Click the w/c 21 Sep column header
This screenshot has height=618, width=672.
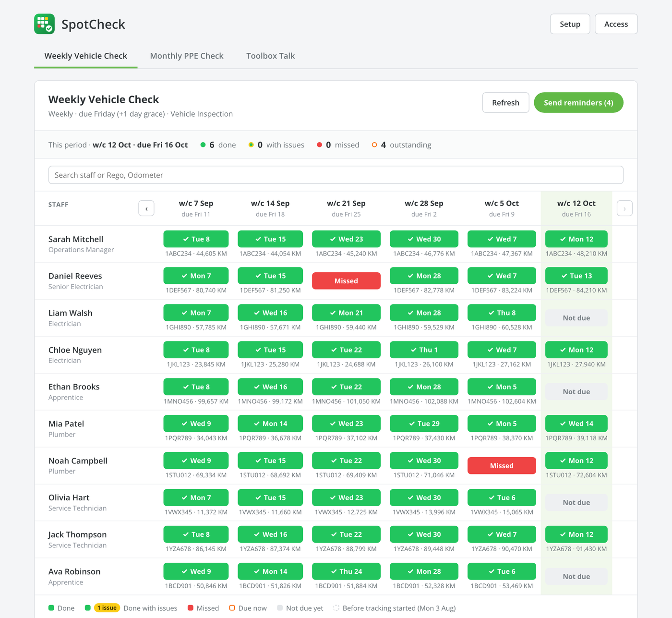pos(346,208)
